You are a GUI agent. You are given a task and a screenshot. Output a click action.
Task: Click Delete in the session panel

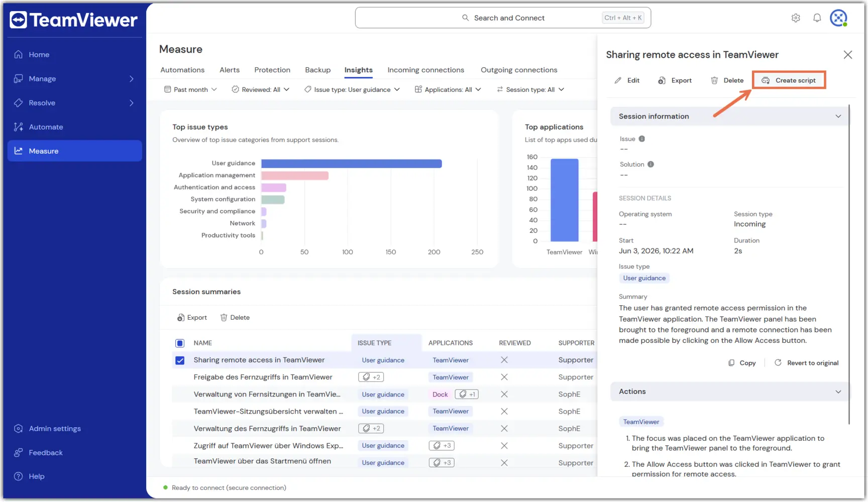[727, 80]
